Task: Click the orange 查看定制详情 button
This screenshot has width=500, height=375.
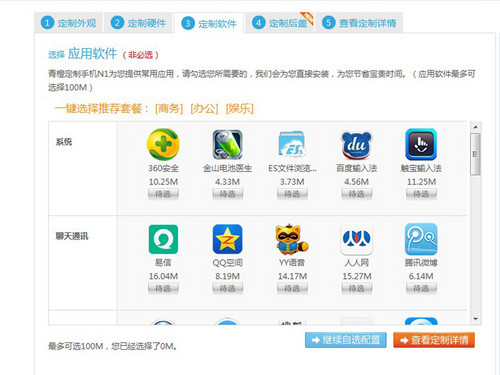Action: pyautogui.click(x=434, y=340)
